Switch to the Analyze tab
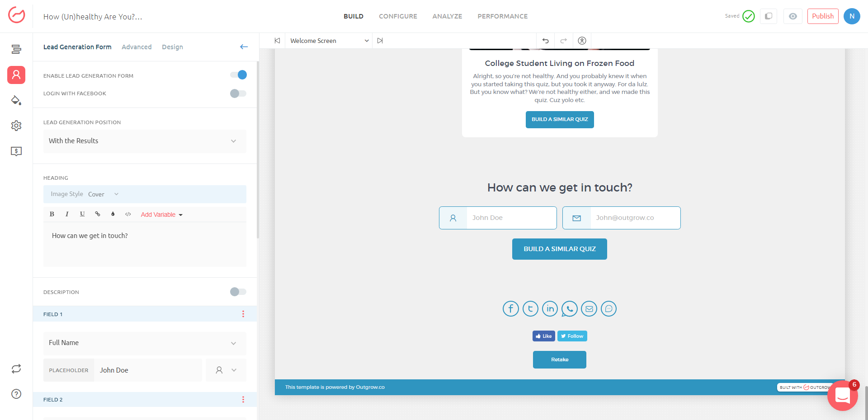Screen dimensions: 868x420 coord(447,16)
